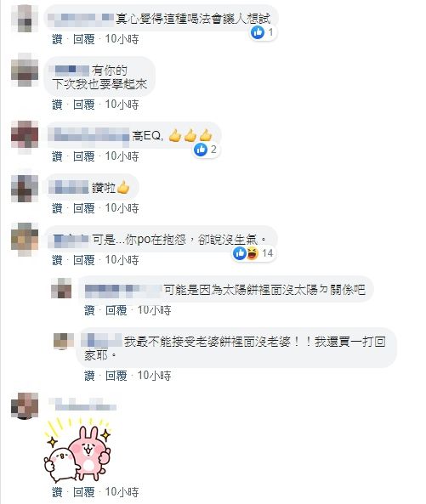Image resolution: width=426 pixels, height=504 pixels.
Task: Open the first commenter's profile picture
Action: [x=25, y=19]
